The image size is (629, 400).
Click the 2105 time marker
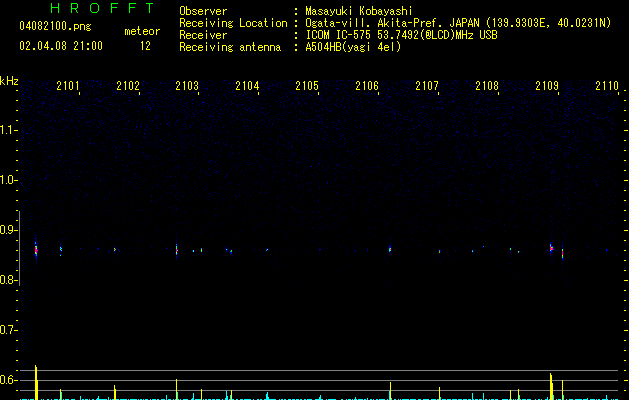[307, 86]
